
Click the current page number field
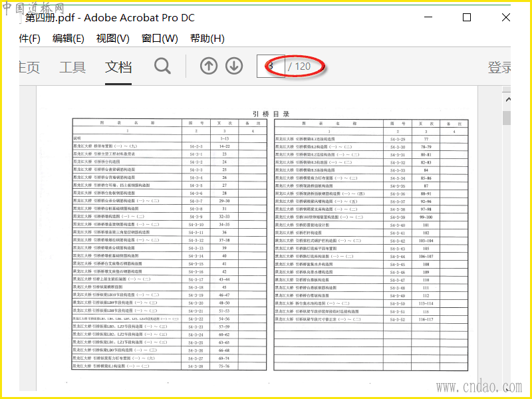point(271,66)
